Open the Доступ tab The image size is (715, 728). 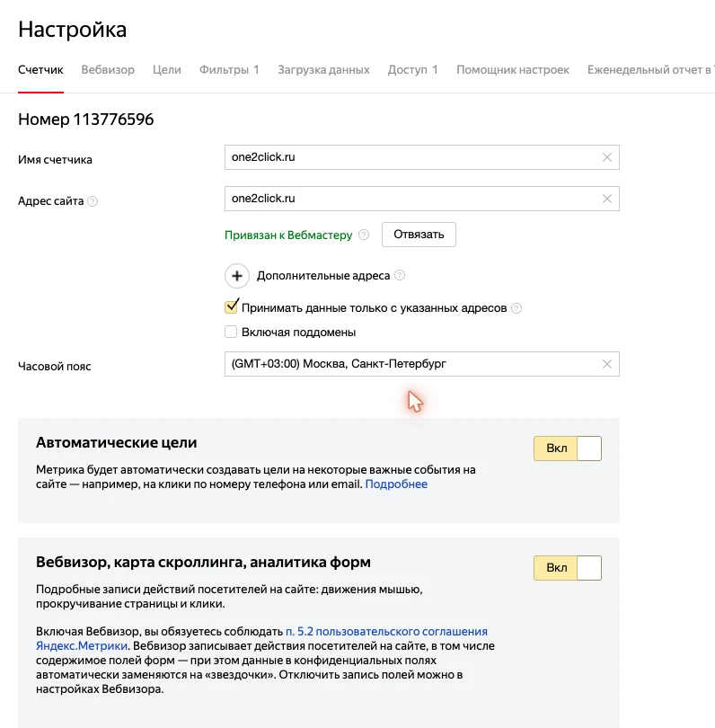(x=413, y=69)
